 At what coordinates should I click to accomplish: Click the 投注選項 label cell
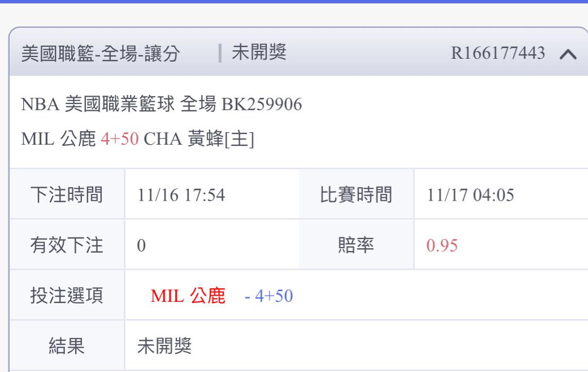[x=67, y=296]
